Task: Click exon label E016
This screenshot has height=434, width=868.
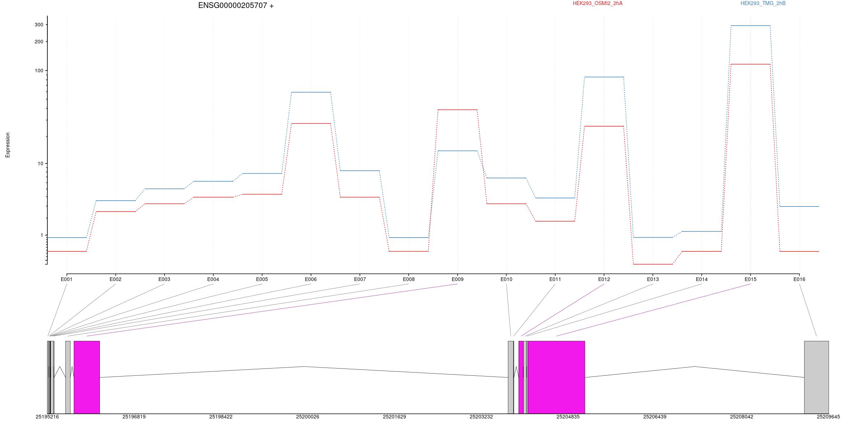Action: point(799,280)
